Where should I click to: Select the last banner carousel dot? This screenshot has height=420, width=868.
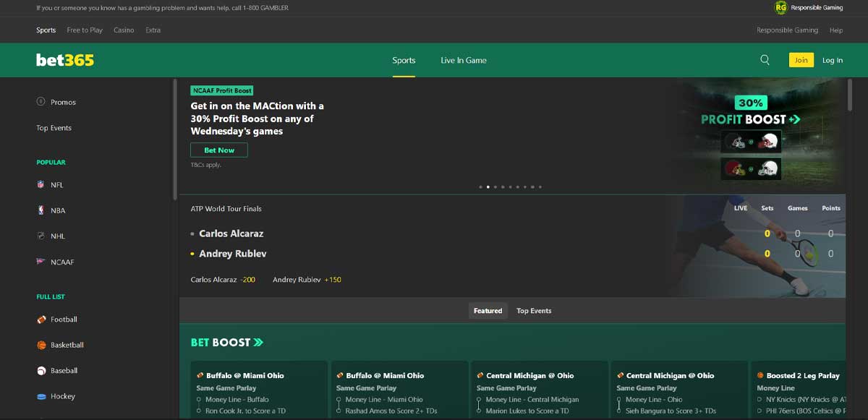540,187
